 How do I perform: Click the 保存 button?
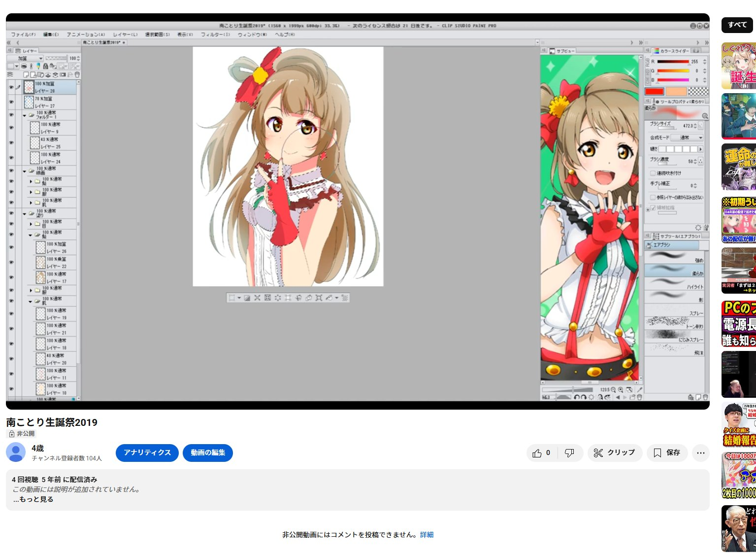(x=667, y=453)
